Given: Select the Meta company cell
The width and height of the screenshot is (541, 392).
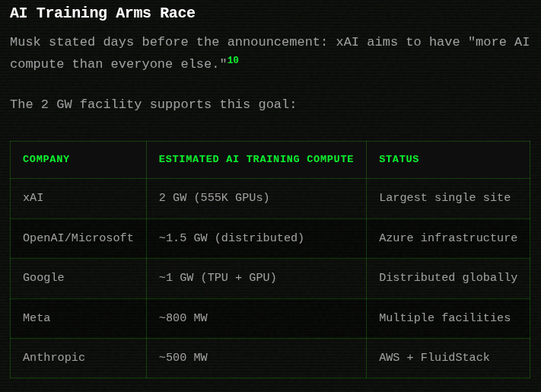Looking at the screenshot, I should [x=37, y=318].
